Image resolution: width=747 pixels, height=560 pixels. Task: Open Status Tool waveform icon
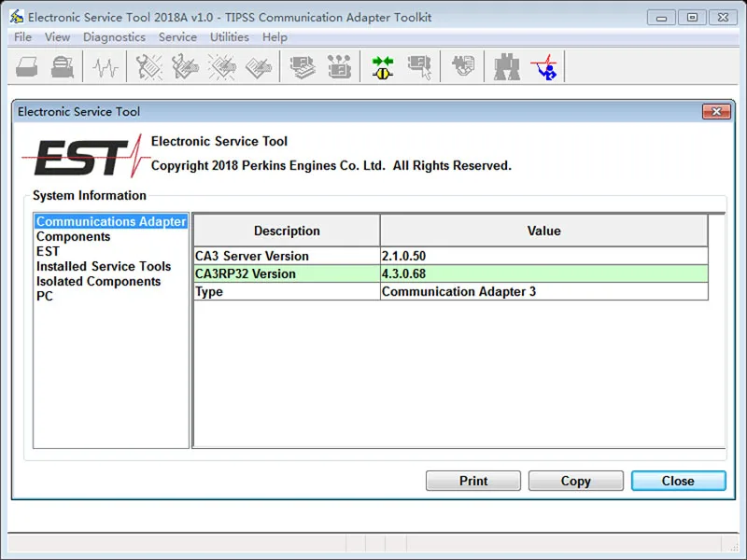pos(106,66)
